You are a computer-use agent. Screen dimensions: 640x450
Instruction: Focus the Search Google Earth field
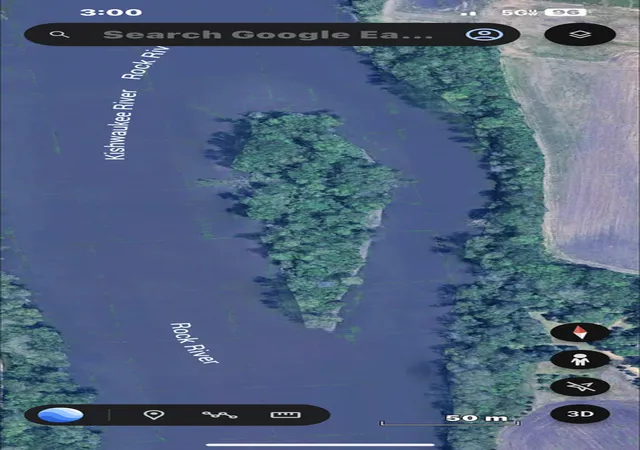(267, 34)
